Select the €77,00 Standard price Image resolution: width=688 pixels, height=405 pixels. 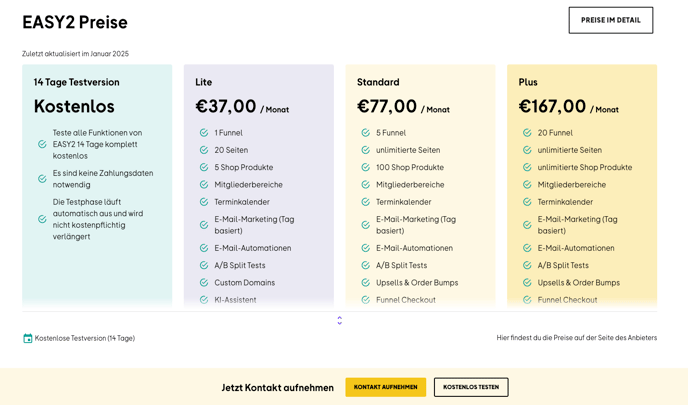[x=387, y=106]
